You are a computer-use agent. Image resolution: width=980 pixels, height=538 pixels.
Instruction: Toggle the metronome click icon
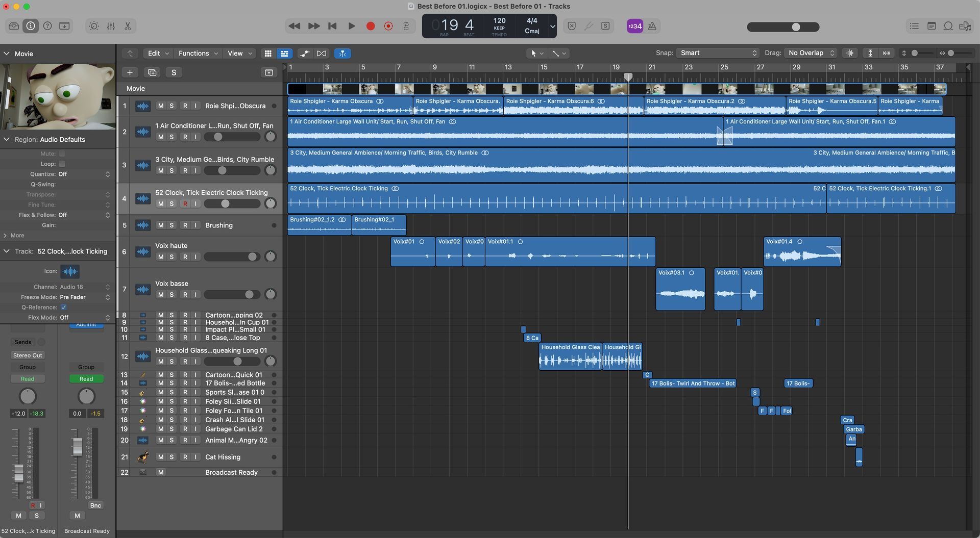(x=652, y=26)
